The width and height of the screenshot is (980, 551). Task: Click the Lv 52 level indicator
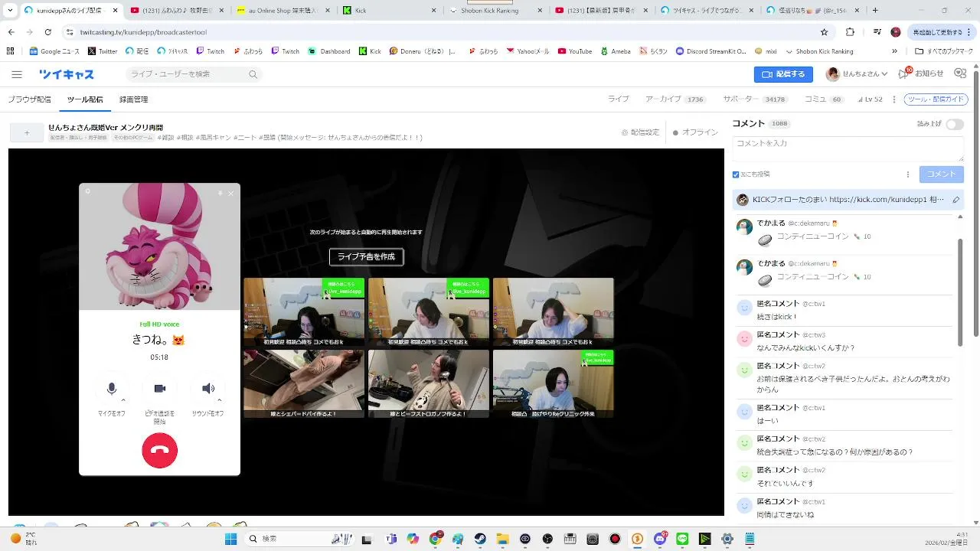pos(870,99)
